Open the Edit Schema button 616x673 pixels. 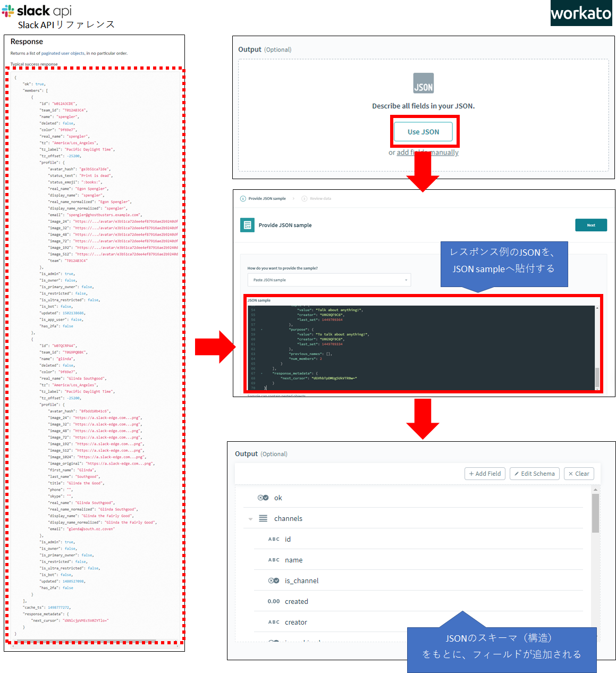coord(535,474)
